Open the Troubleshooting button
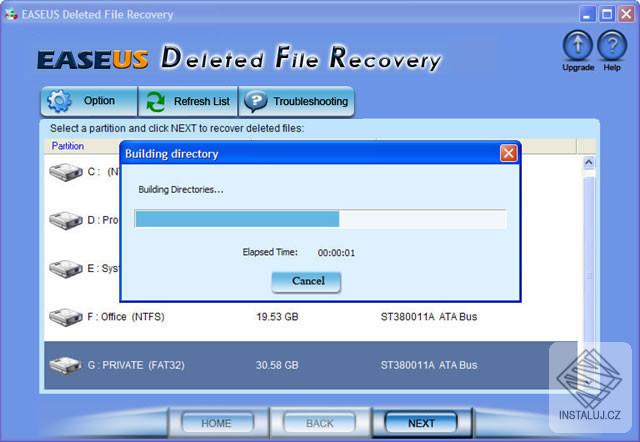Image resolution: width=640 pixels, height=442 pixels. click(x=296, y=101)
